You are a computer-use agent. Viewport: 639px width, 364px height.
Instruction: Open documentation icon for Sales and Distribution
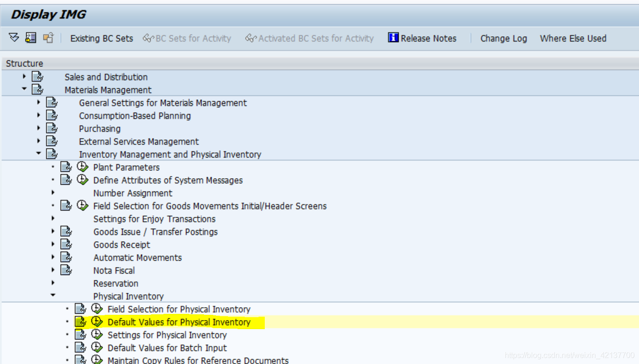tap(37, 76)
